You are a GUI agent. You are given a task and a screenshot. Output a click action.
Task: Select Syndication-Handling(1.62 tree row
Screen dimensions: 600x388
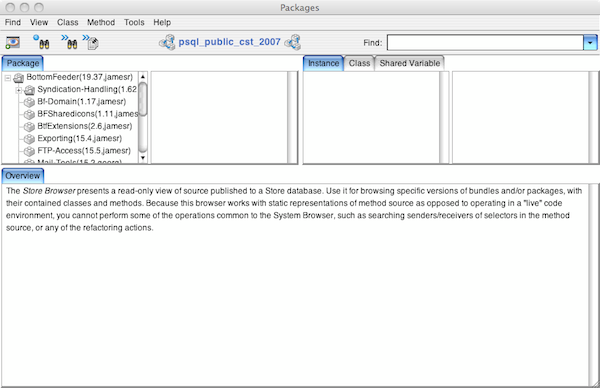click(87, 90)
